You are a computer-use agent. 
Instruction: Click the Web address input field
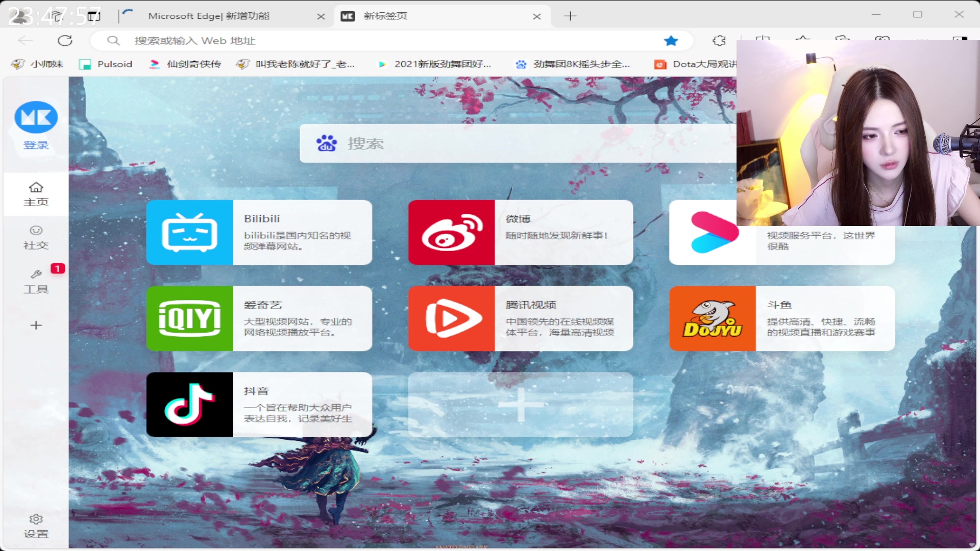(x=391, y=41)
